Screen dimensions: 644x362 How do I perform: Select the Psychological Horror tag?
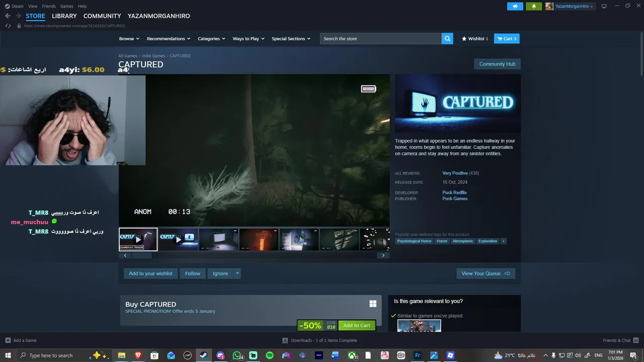[414, 241]
